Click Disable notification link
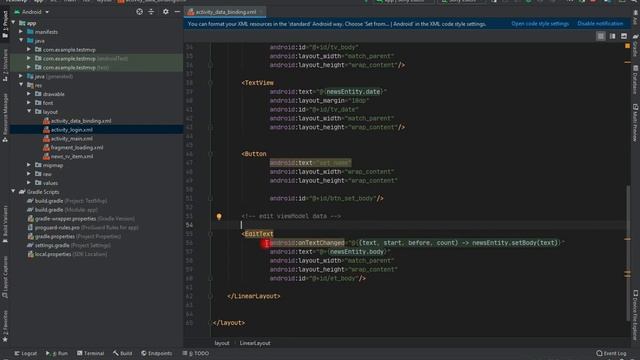Viewport: 640px width, 360px height. click(600, 24)
